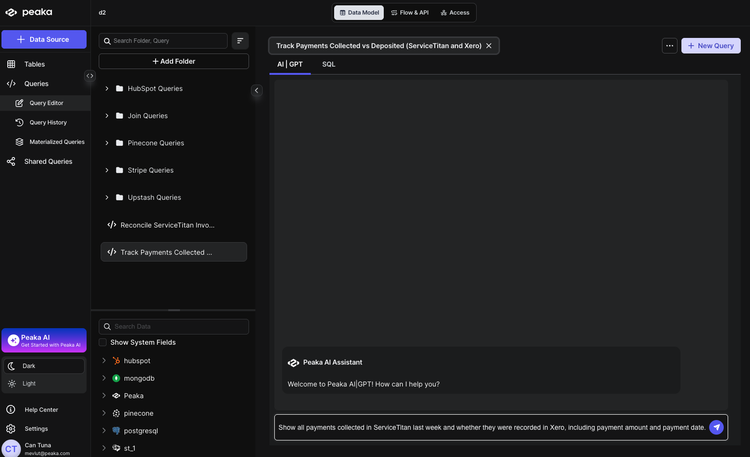This screenshot has height=457, width=750.
Task: Open Help Center
Action: 41,410
